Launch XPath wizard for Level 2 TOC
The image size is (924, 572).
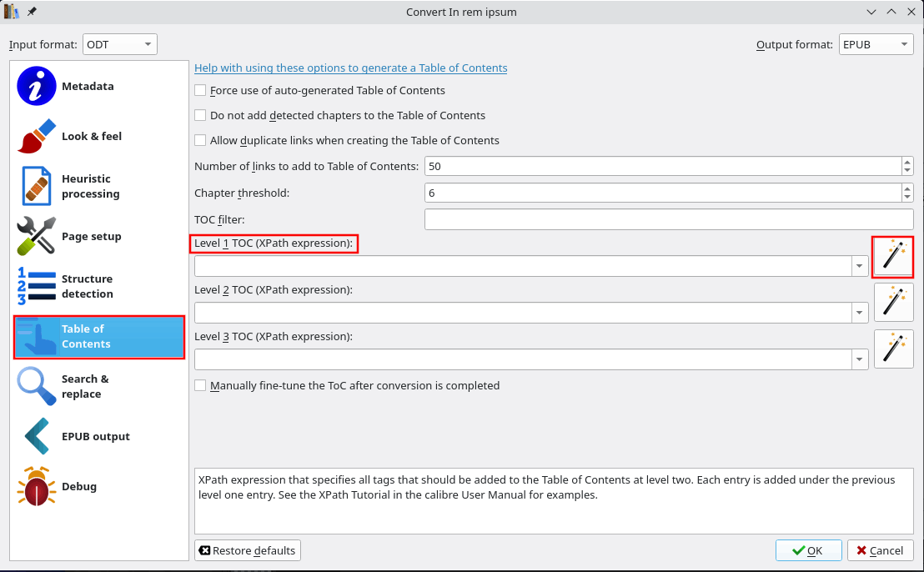(x=893, y=303)
